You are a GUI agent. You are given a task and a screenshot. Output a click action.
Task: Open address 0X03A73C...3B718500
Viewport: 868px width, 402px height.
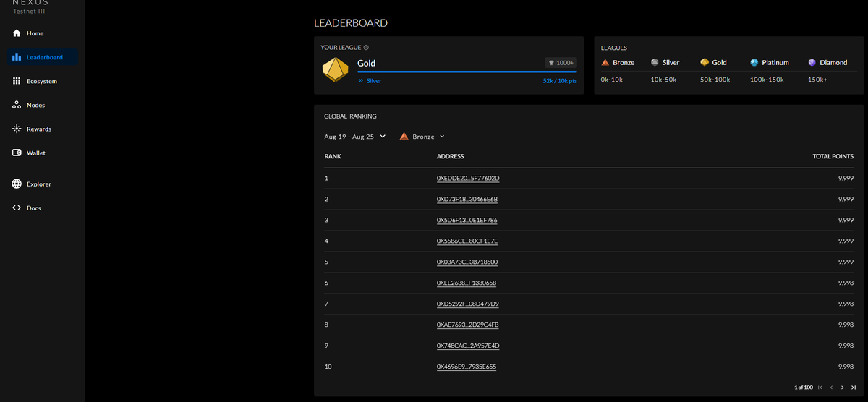coord(467,262)
